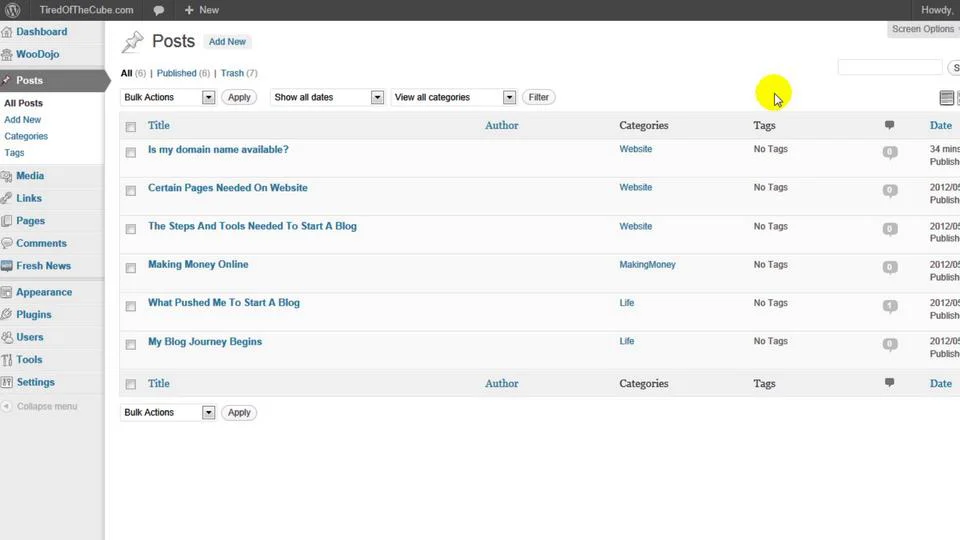Open the Comments sidebar item
960x540 pixels.
41,243
